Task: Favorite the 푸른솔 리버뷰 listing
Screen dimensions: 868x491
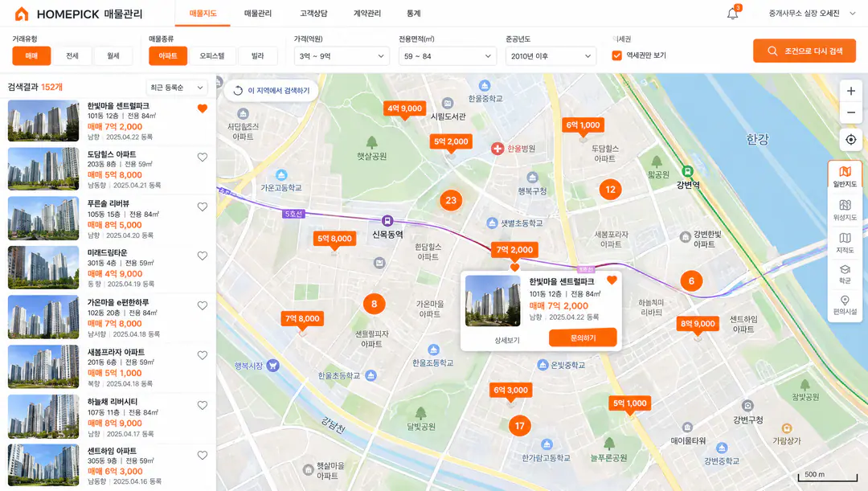Action: [x=203, y=207]
